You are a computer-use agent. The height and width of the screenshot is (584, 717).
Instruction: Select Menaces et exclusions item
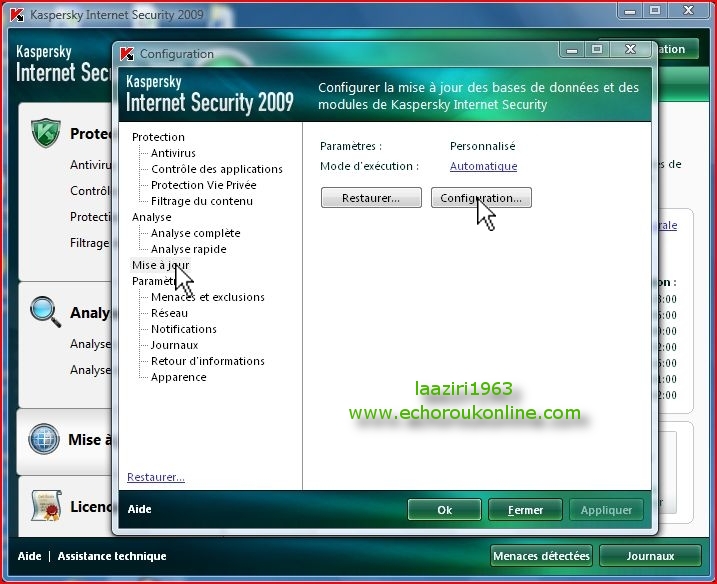(207, 297)
